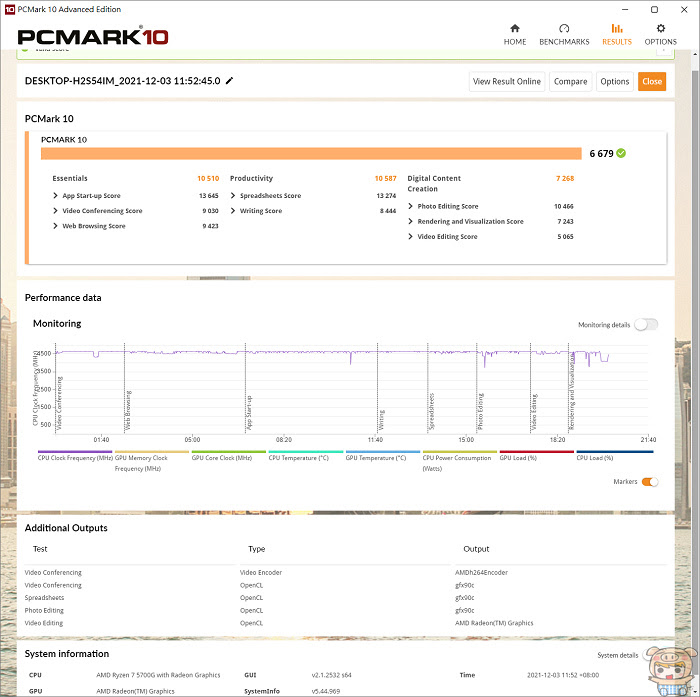Click the orange PCMark 10 score bar
This screenshot has height=697, width=700.
click(x=311, y=154)
